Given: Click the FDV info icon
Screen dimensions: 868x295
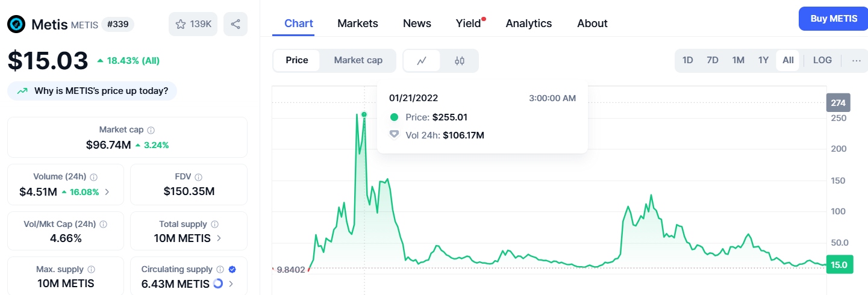Looking at the screenshot, I should [199, 177].
